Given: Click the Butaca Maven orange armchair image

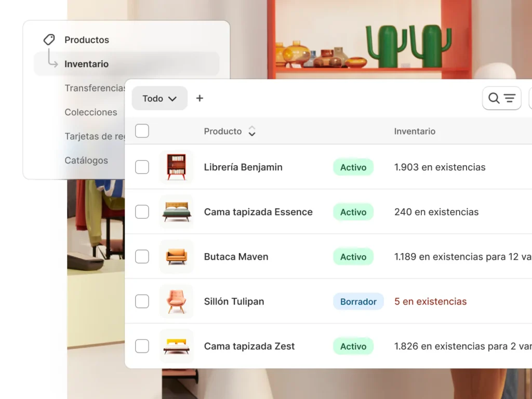Looking at the screenshot, I should pos(176,257).
